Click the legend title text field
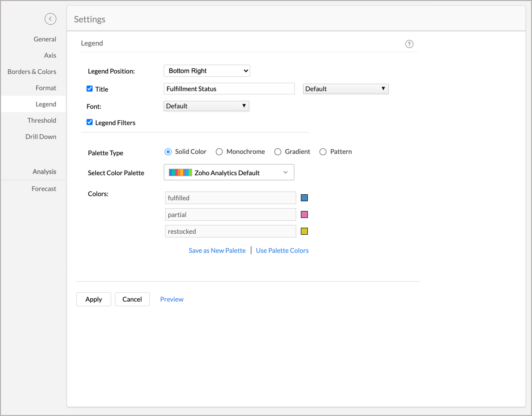This screenshot has width=532, height=416. click(229, 89)
